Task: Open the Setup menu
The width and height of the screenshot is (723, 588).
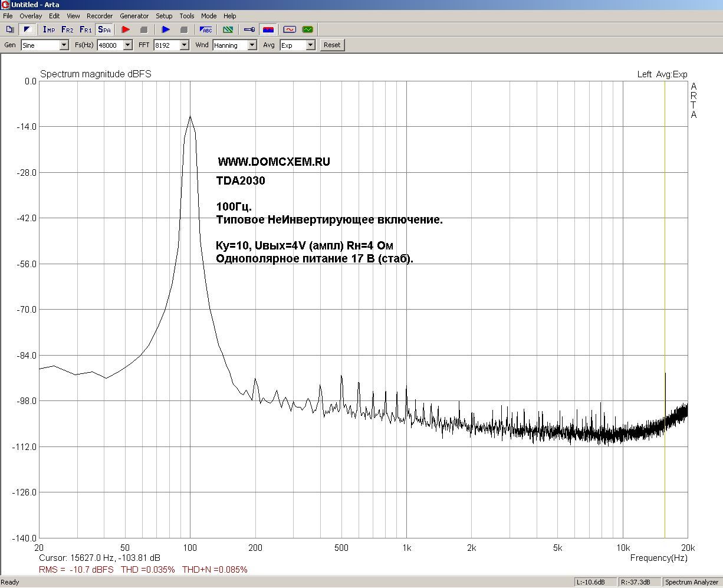Action: pos(164,16)
